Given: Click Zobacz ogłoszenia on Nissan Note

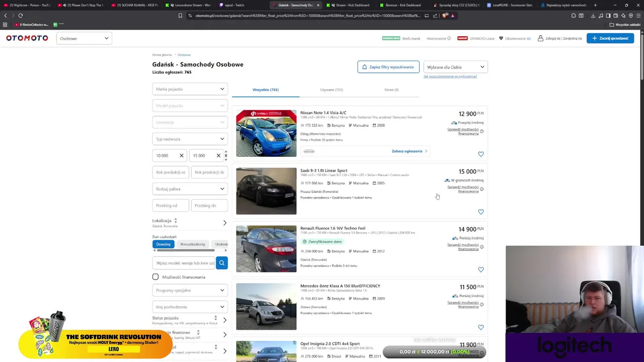Looking at the screenshot, I should (x=409, y=151).
